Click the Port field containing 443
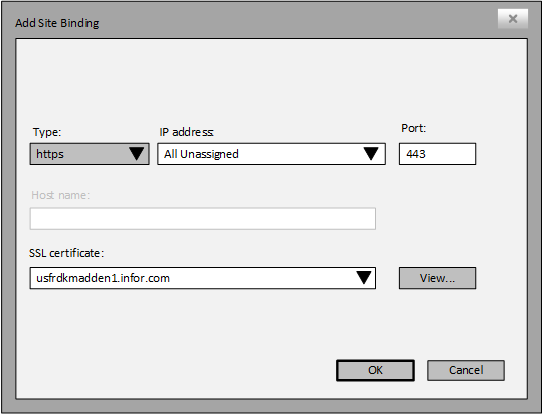This screenshot has height=414, width=543. coord(437,154)
